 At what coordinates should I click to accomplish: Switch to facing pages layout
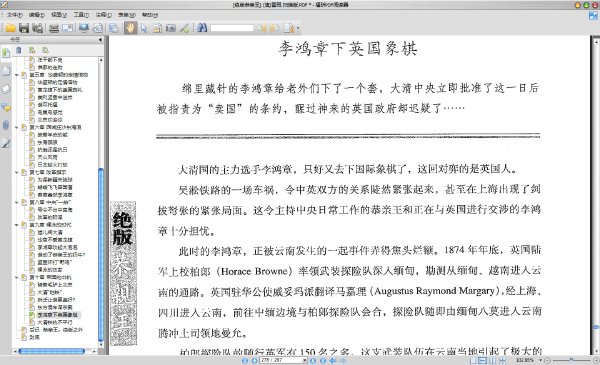pos(492,360)
